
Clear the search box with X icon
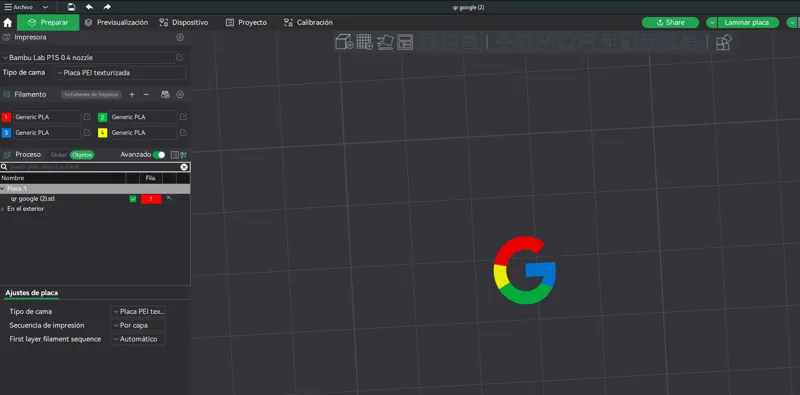184,167
